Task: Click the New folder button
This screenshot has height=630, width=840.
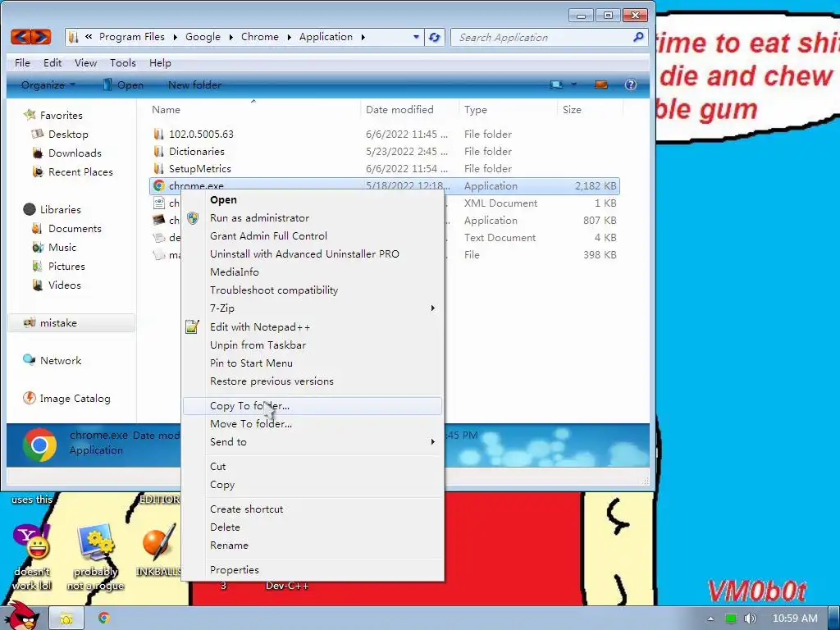Action: click(194, 84)
